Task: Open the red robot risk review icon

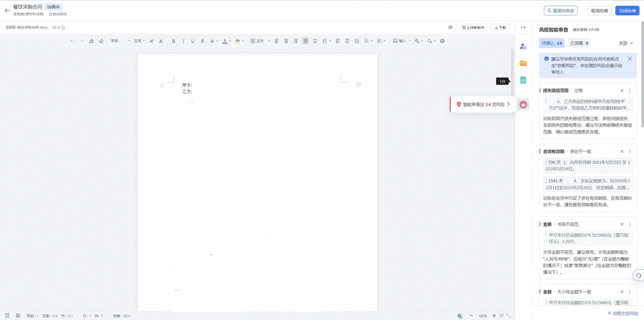Action: 523,104
